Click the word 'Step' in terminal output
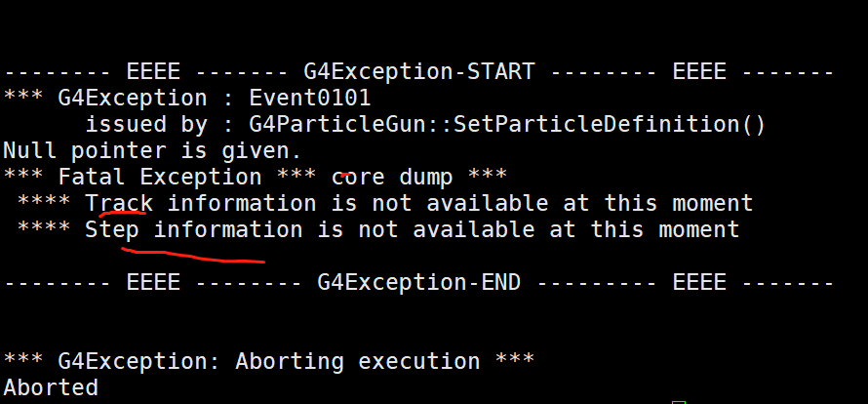Image resolution: width=868 pixels, height=404 pixels. [x=112, y=229]
